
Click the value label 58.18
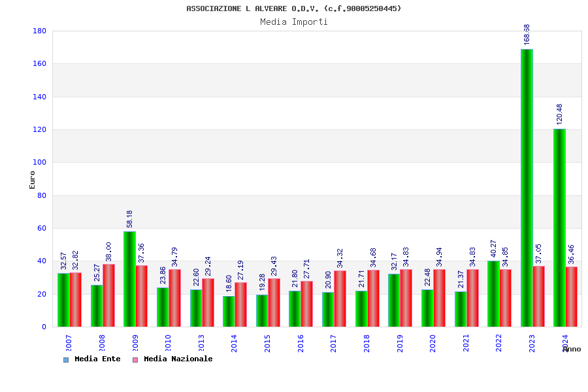130,219
